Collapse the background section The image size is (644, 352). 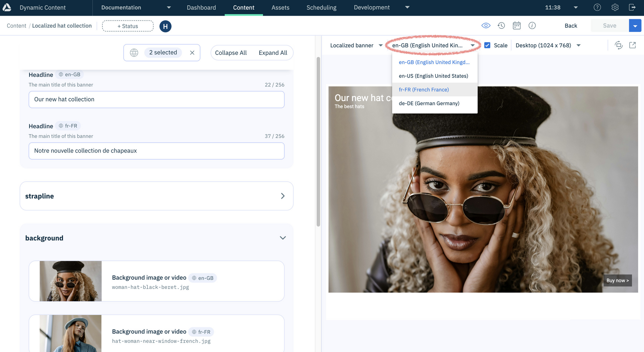283,238
